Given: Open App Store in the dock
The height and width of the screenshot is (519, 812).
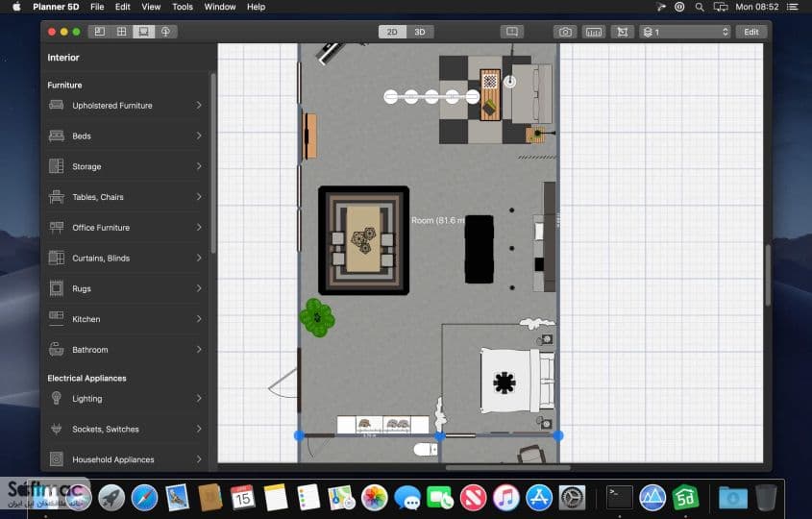Looking at the screenshot, I should [539, 498].
